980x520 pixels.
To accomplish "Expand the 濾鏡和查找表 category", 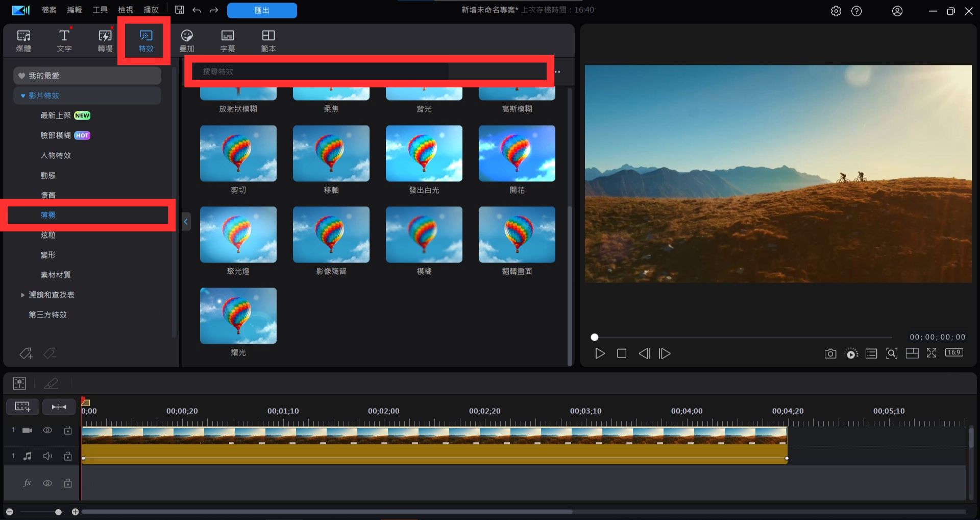I will point(22,295).
